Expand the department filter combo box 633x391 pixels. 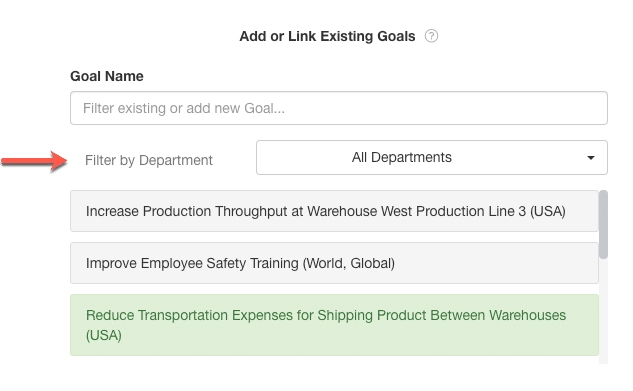432,157
